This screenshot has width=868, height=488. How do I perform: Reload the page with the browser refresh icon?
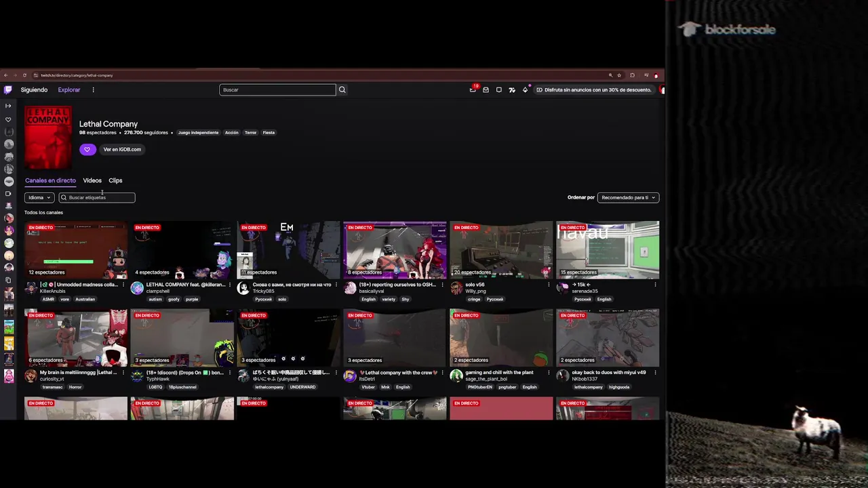(24, 75)
